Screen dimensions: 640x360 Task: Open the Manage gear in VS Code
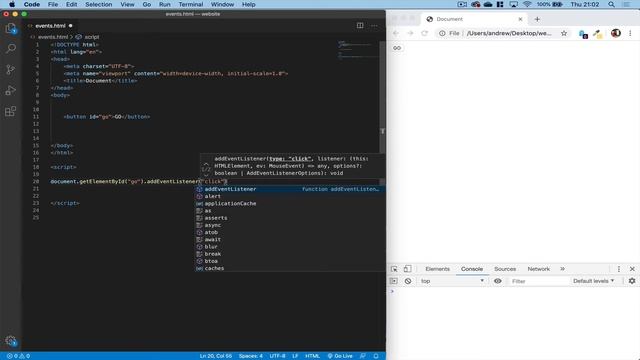click(x=11, y=341)
